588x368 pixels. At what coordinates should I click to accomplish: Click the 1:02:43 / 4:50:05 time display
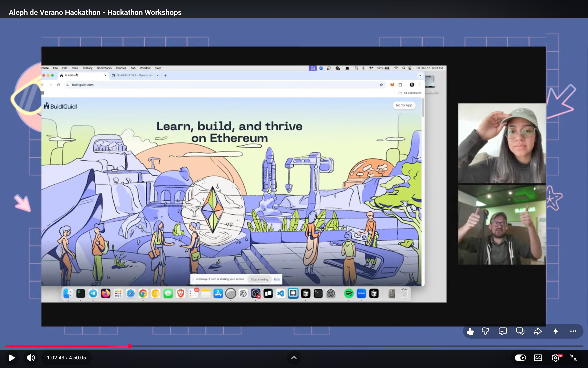pyautogui.click(x=66, y=358)
